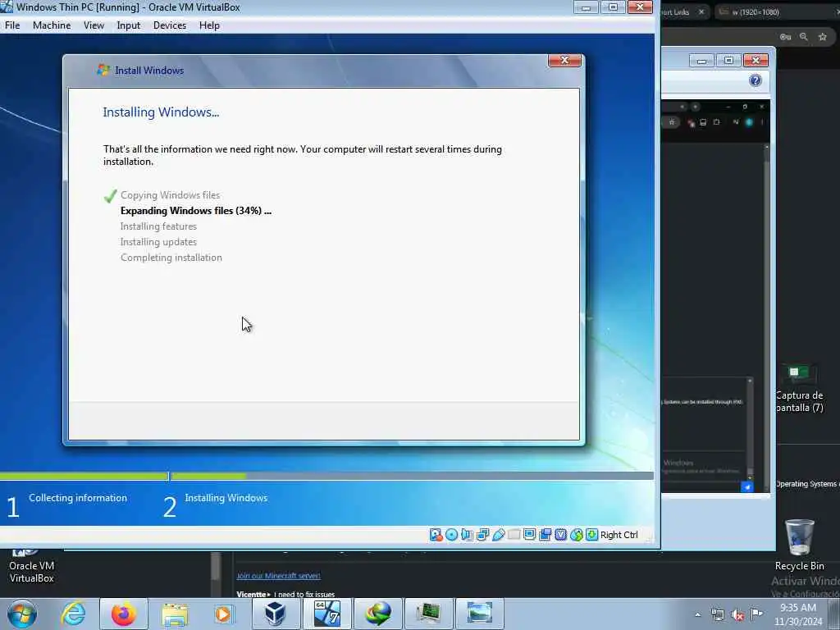Click the muted volume icon in system tray
Screen dimensions: 840x630
coord(737,615)
